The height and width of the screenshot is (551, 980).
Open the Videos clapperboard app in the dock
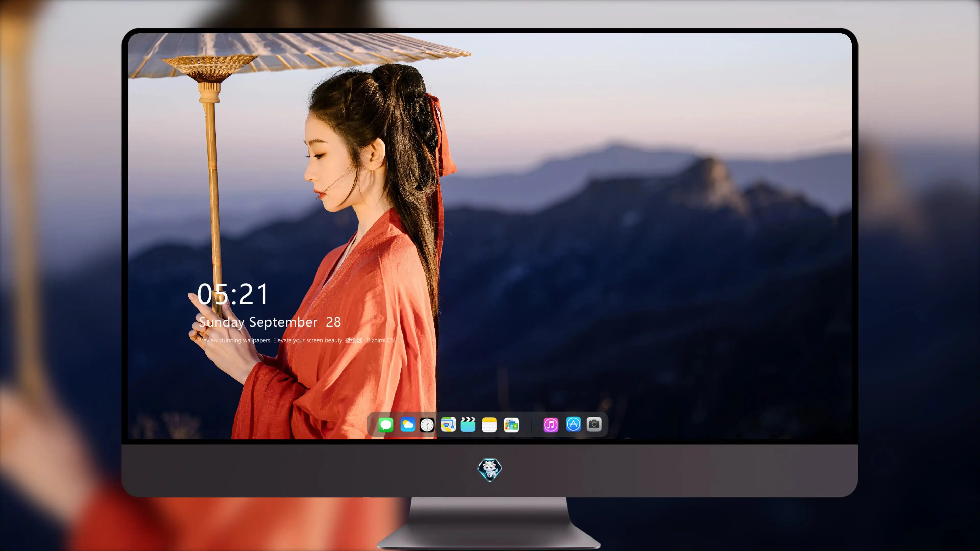468,424
